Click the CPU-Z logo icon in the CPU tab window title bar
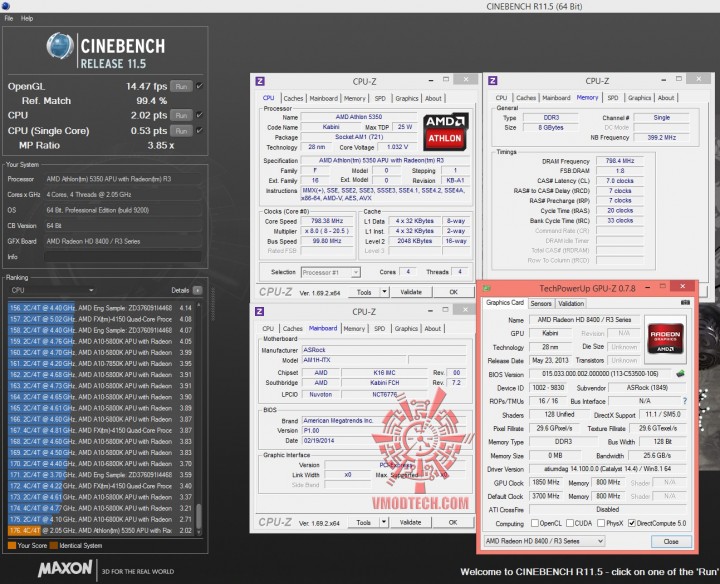720x584 pixels. click(x=260, y=81)
